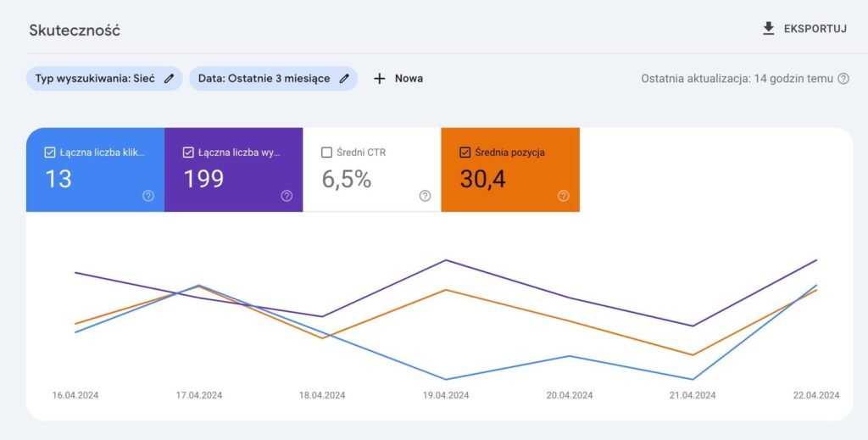Uncheck the Średnia pozycja checkbox
The width and height of the screenshot is (868, 440).
tap(465, 153)
